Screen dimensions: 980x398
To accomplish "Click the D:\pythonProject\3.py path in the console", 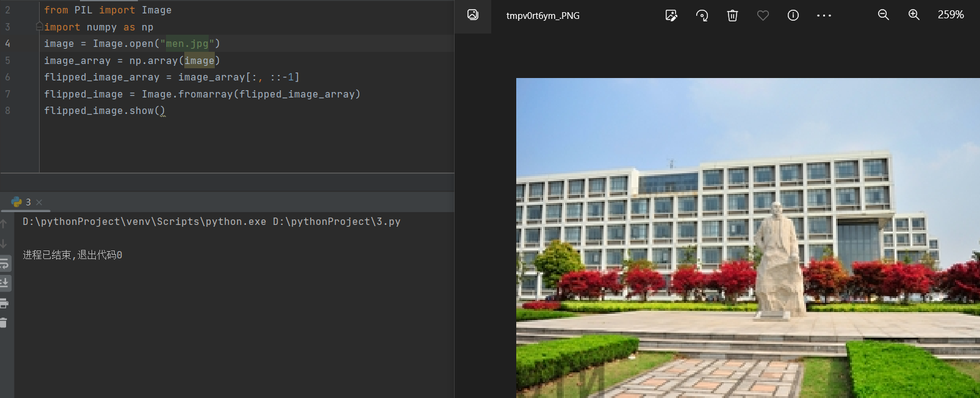I will point(337,221).
